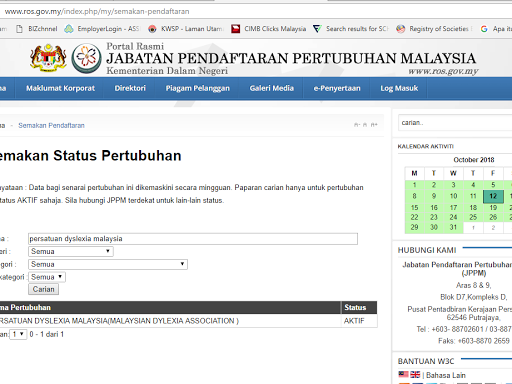Viewport: 512px width, 384px height.
Task: Click the site search box 'carian..'
Action: pyautogui.click(x=455, y=123)
